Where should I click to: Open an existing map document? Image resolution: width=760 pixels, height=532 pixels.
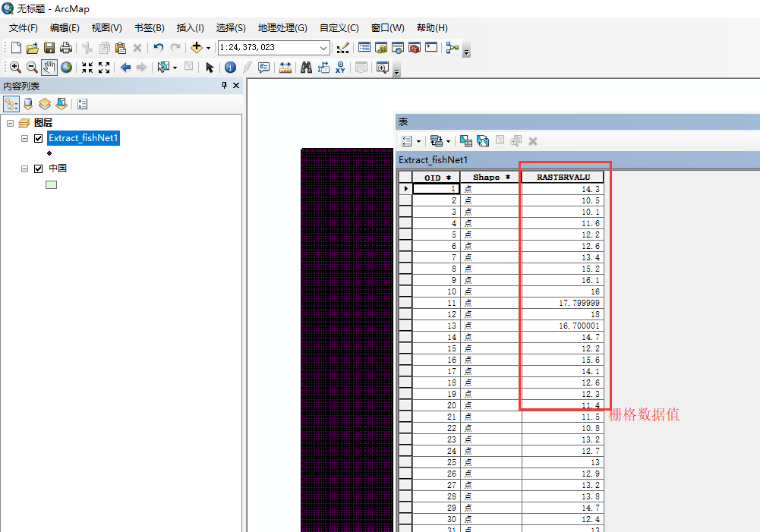pyautogui.click(x=33, y=48)
